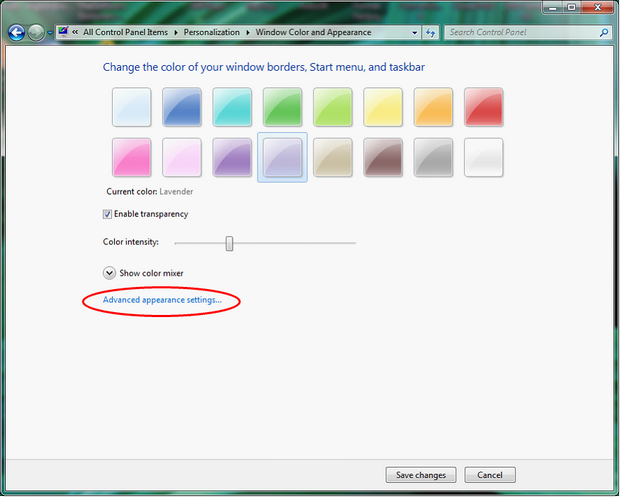This screenshot has width=620, height=497.
Task: Click the Color intensity slider handle
Action: 229,243
